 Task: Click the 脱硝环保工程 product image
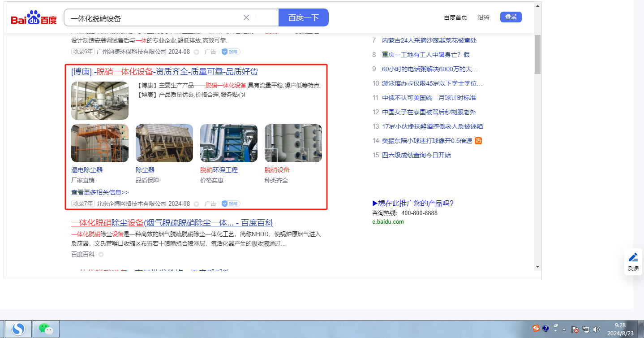tap(229, 143)
